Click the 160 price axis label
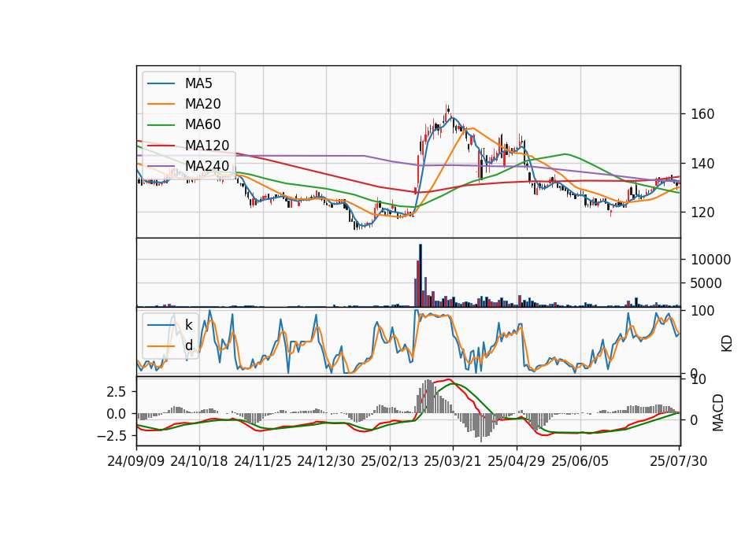 point(702,114)
